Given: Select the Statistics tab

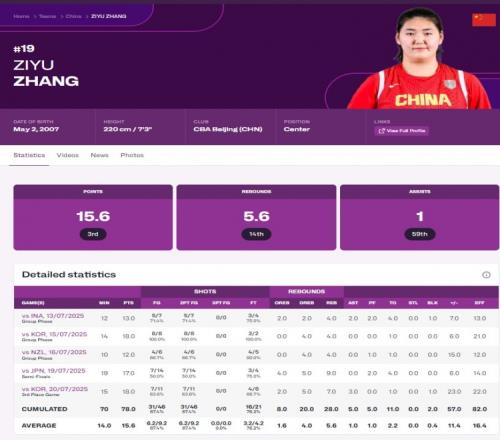Looking at the screenshot, I should (29, 155).
